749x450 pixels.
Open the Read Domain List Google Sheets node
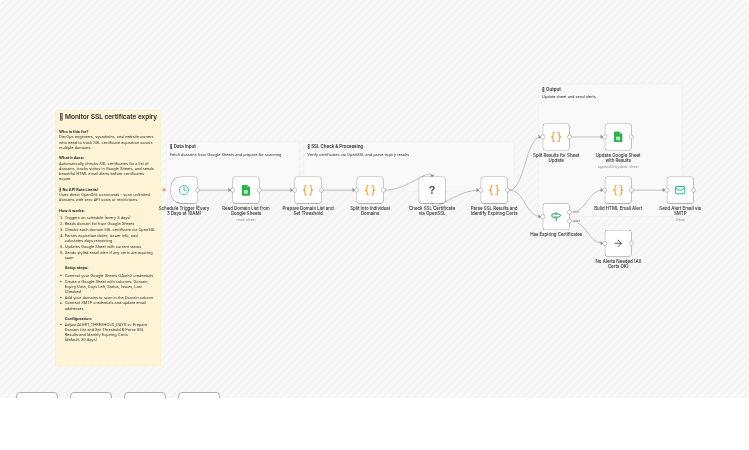pyautogui.click(x=246, y=190)
